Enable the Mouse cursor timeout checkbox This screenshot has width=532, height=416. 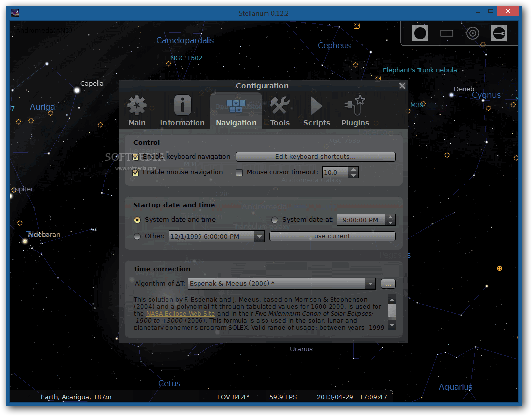click(x=239, y=173)
